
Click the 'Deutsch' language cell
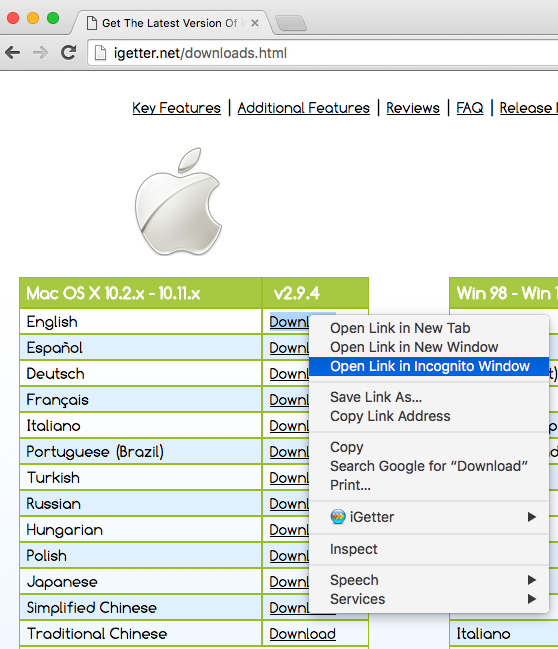point(141,374)
